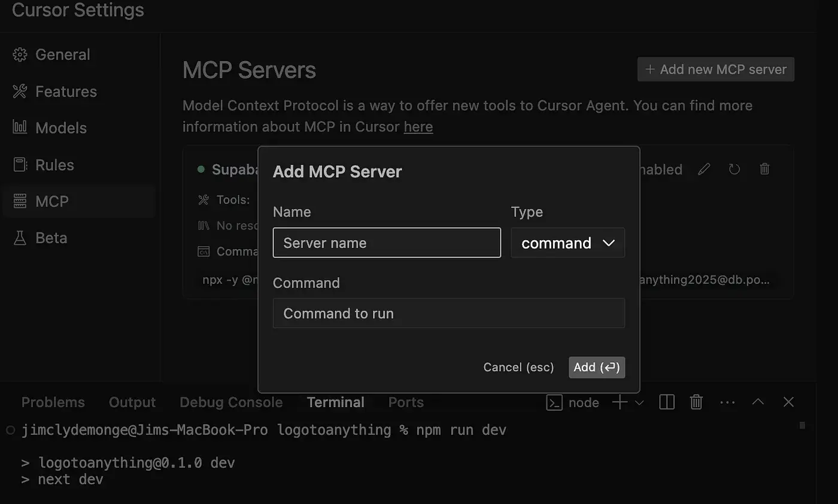The height and width of the screenshot is (504, 838).
Task: Refresh the Supabase MCP server
Action: coord(734,169)
